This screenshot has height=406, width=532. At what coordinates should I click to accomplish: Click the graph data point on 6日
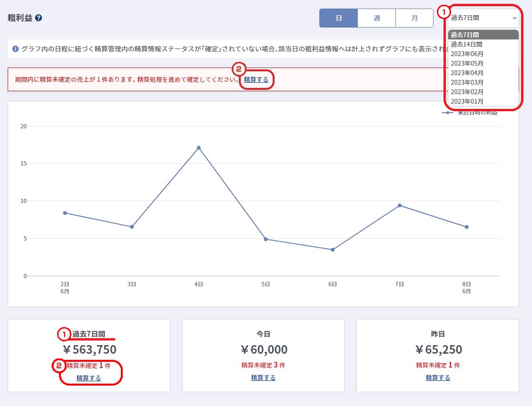coord(333,250)
